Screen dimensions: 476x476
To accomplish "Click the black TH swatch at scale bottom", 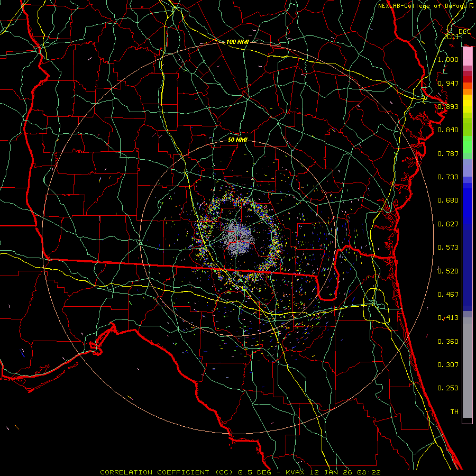I will pos(466,420).
